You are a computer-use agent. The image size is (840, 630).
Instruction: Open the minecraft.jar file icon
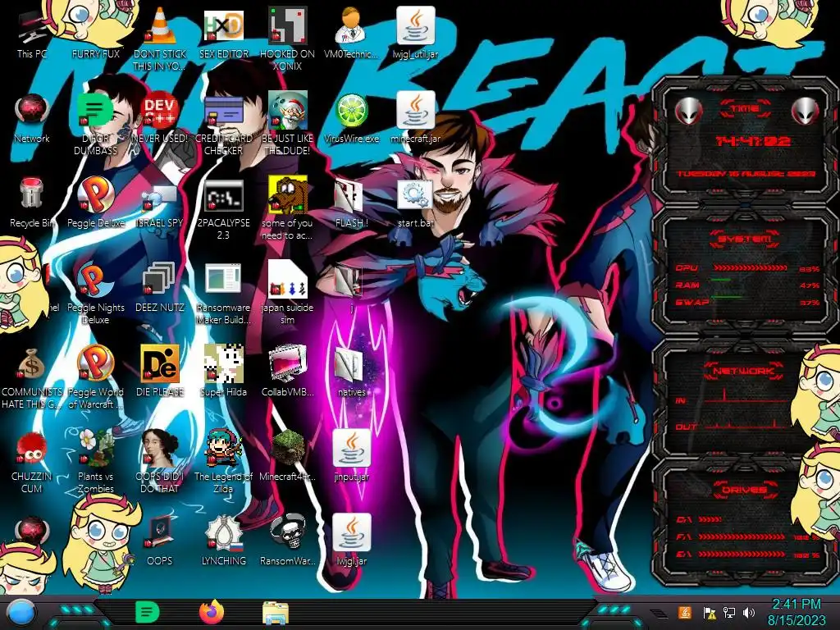[415, 111]
